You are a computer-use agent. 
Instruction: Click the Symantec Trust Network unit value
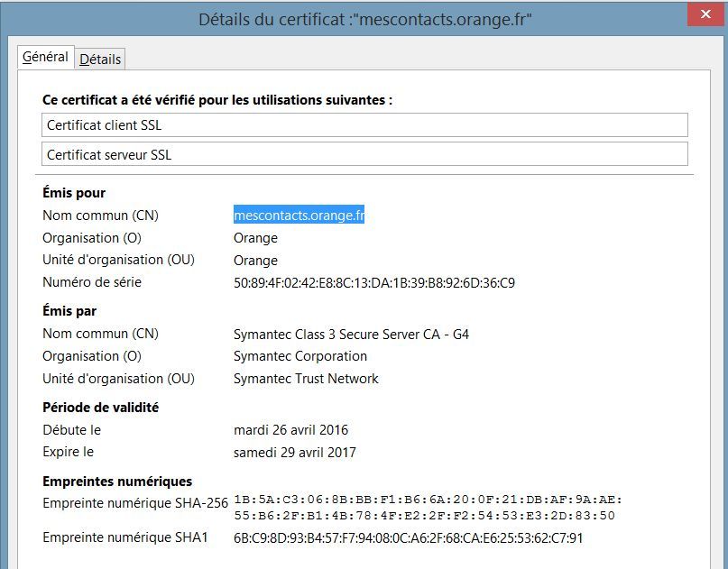pos(306,379)
